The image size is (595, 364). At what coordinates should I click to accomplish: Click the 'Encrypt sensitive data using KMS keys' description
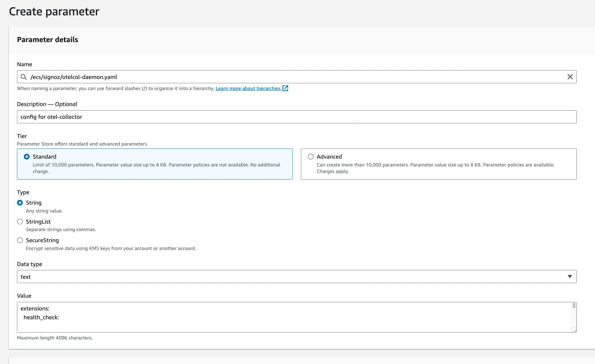[x=111, y=248]
